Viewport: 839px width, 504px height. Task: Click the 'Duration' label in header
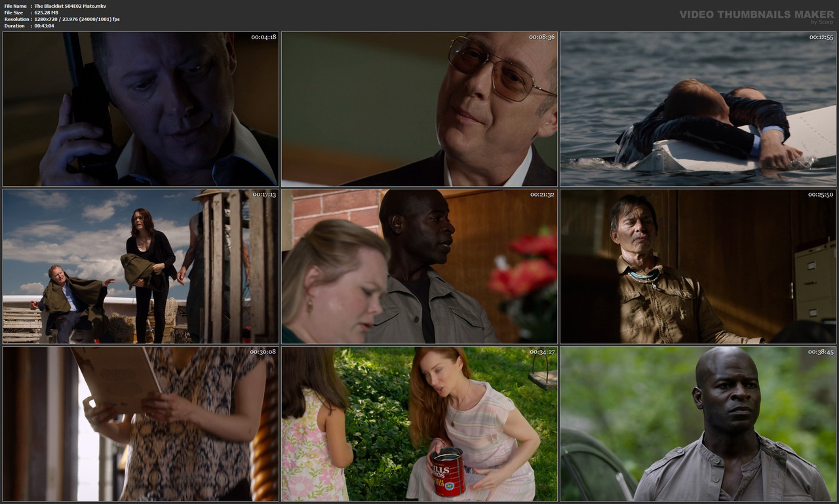click(14, 26)
